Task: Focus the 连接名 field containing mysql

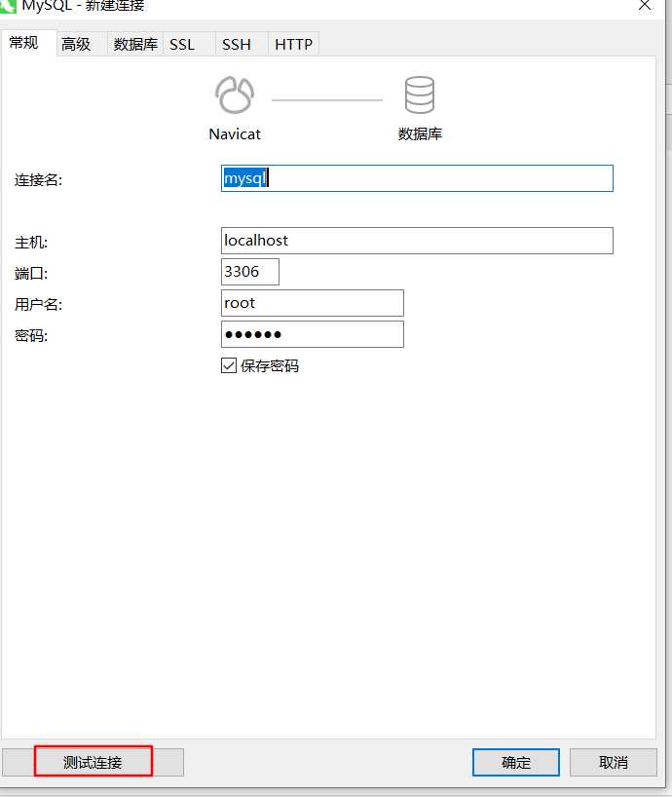Action: point(417,178)
